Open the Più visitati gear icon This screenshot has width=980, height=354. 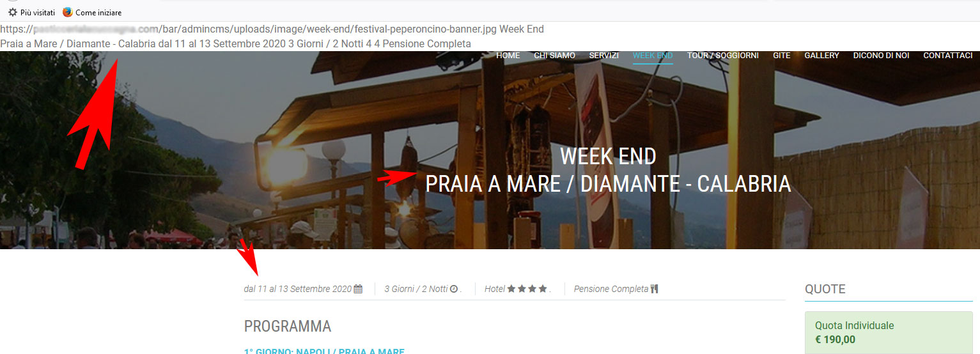coord(13,12)
